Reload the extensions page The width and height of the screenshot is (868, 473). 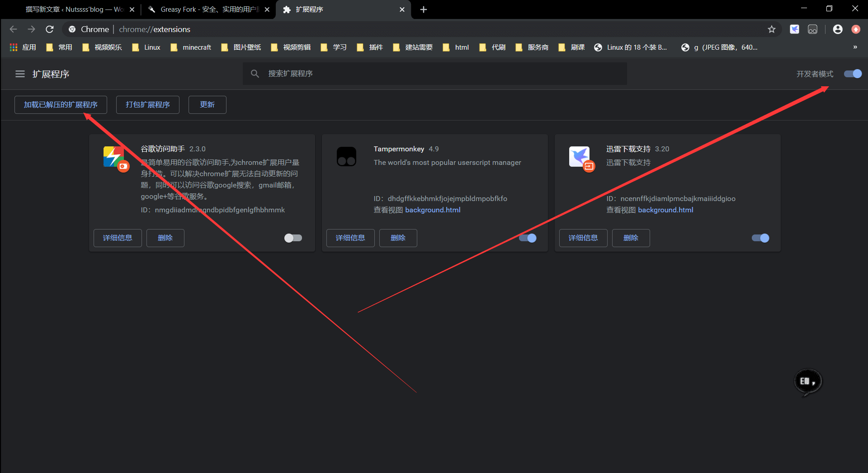[x=50, y=29]
